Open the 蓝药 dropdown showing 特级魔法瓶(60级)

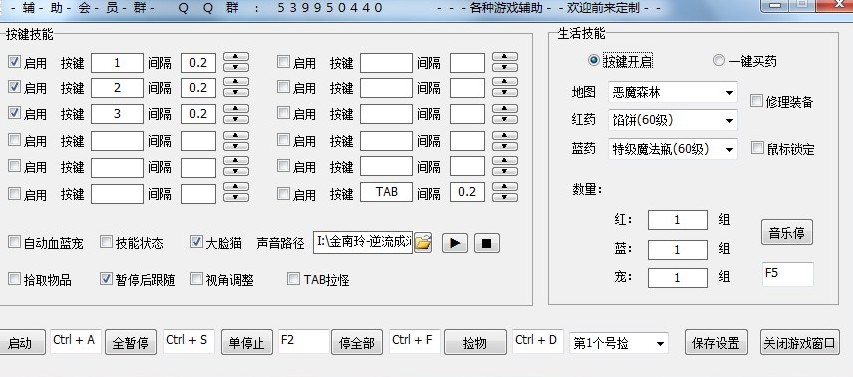click(x=673, y=149)
